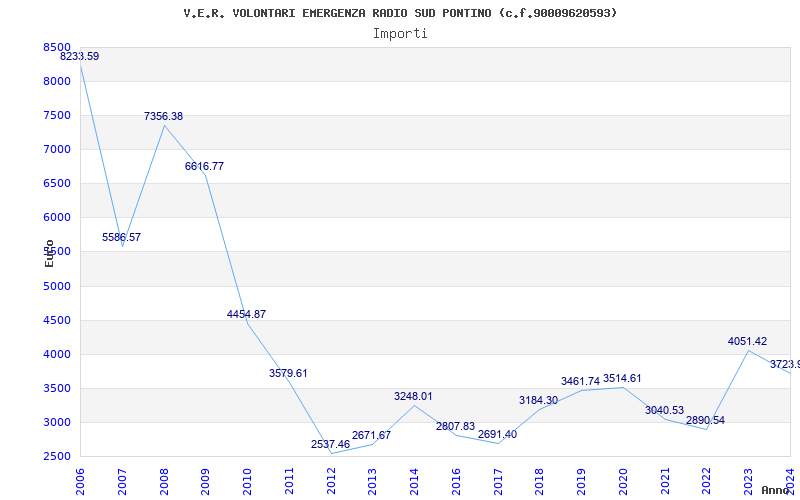Click x-axis year 2006
The width and height of the screenshot is (800, 500).
(80, 482)
